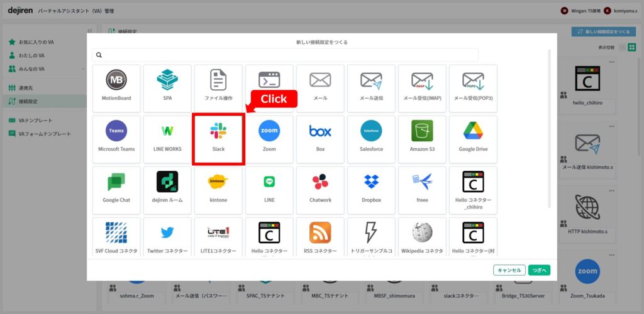Choose the kintone connector tile

(218, 190)
